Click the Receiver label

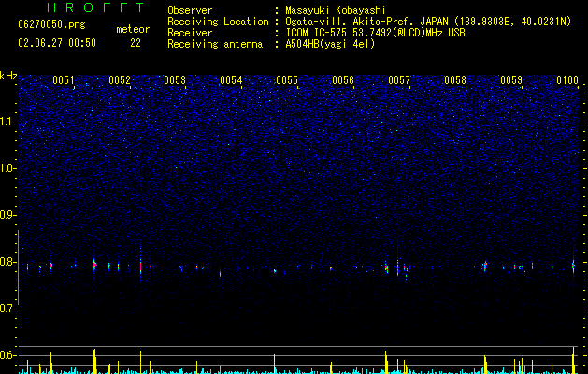(190, 33)
